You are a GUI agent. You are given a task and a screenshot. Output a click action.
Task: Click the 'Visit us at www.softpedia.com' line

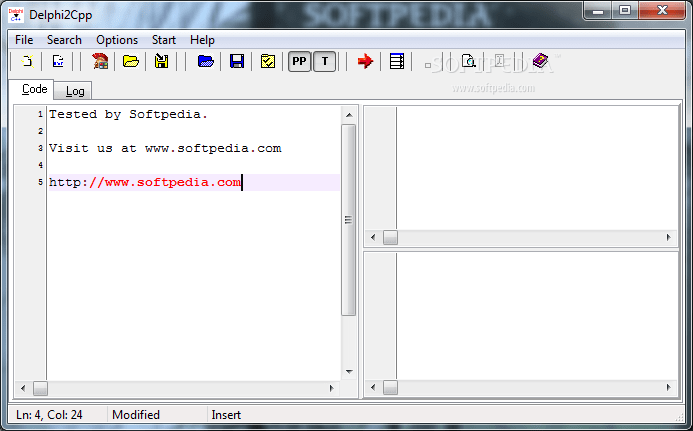165,149
